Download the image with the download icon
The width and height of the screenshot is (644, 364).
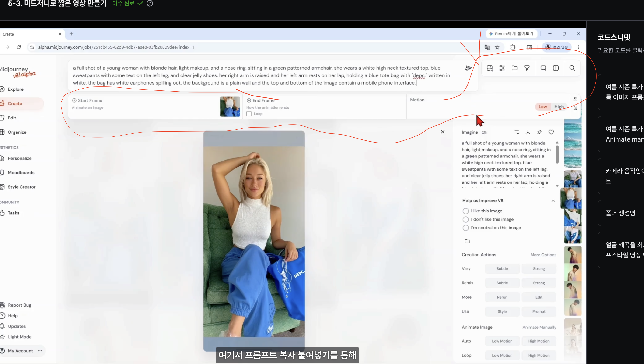click(x=528, y=132)
